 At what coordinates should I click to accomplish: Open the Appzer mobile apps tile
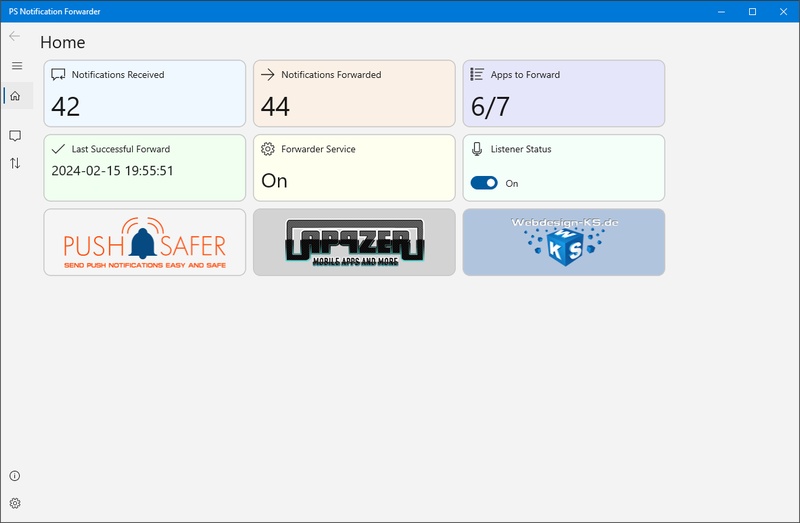(x=354, y=242)
